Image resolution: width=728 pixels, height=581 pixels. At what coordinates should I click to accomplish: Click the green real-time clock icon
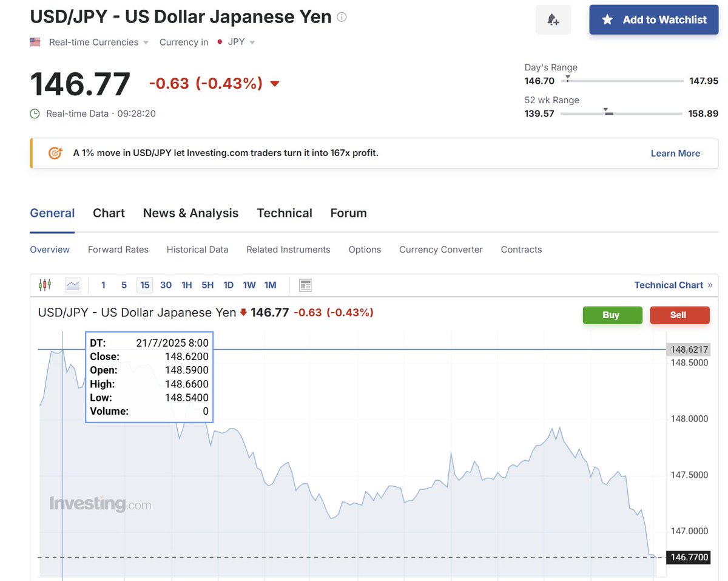pos(35,114)
